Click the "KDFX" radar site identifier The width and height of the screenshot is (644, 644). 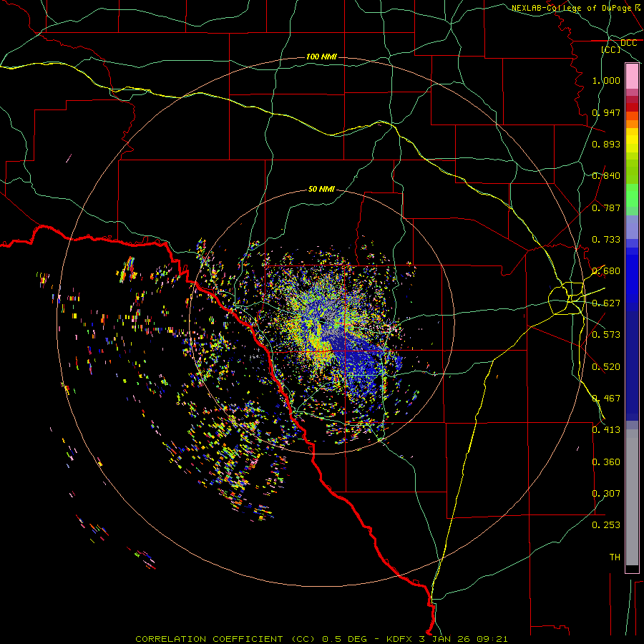coord(401,639)
